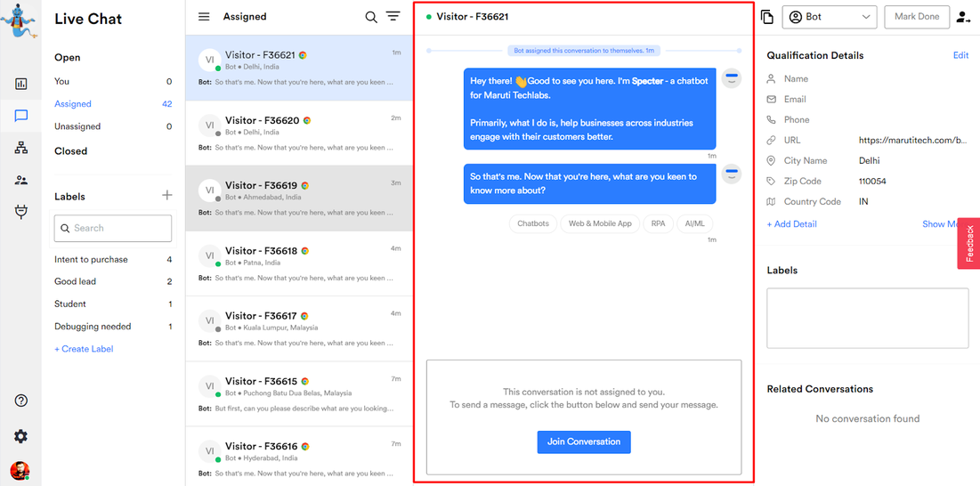This screenshot has width=980, height=486.
Task: Click the copy conversation icon
Action: 767,17
